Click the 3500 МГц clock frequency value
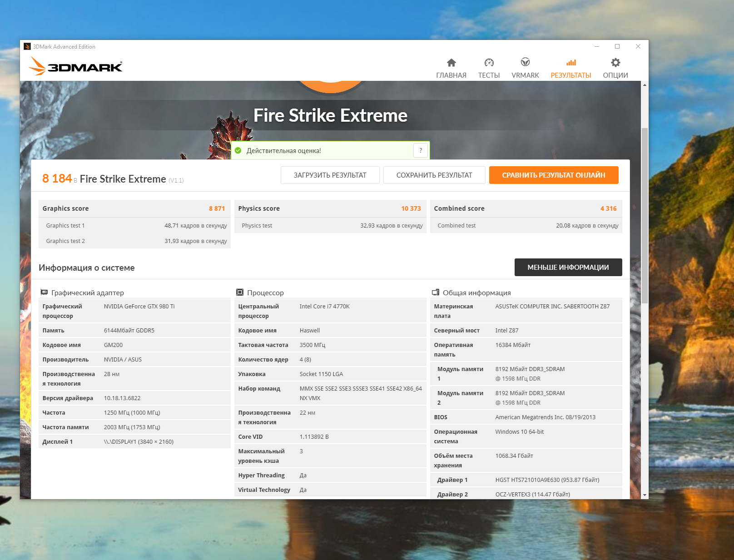The height and width of the screenshot is (560, 734). click(312, 345)
